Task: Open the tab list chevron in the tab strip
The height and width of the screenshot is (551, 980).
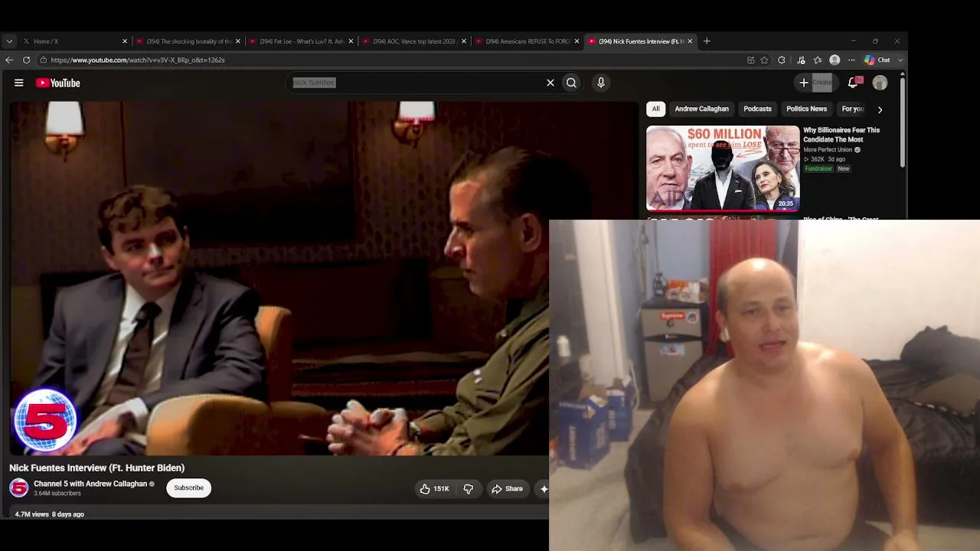Action: pos(9,41)
